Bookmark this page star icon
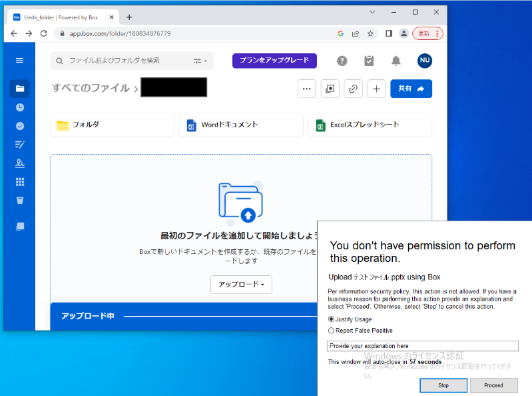532x396 pixels. coord(370,33)
